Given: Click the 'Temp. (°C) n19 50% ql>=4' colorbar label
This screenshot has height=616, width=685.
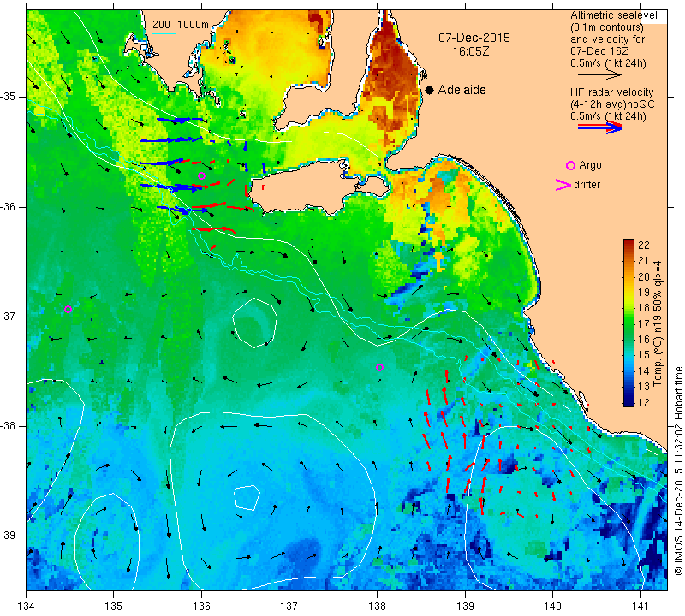Looking at the screenshot, I should pyautogui.click(x=658, y=323).
